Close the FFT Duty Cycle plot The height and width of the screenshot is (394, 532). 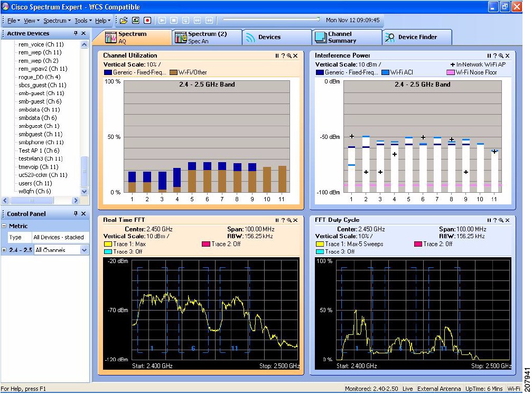(x=507, y=220)
